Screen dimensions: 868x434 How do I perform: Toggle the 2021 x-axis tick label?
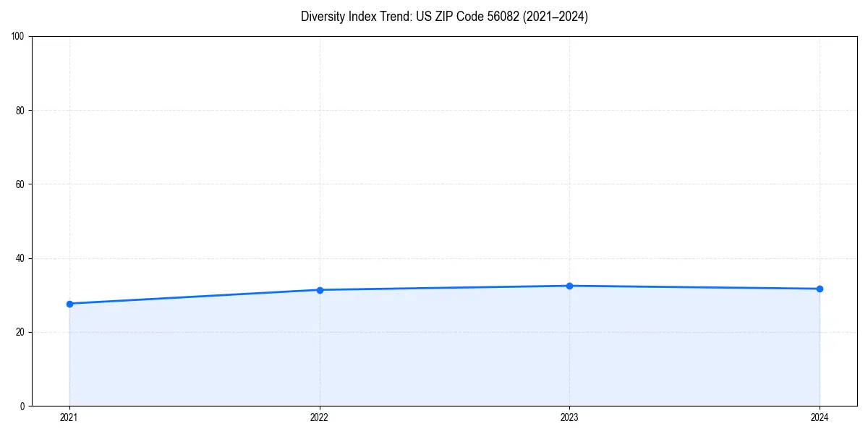tap(69, 417)
